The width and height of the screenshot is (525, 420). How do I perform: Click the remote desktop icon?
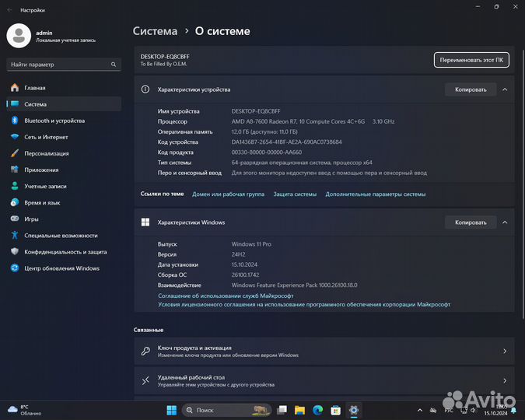point(145,380)
